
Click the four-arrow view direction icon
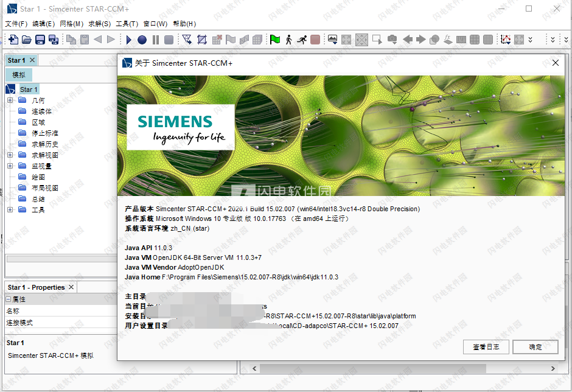361,40
